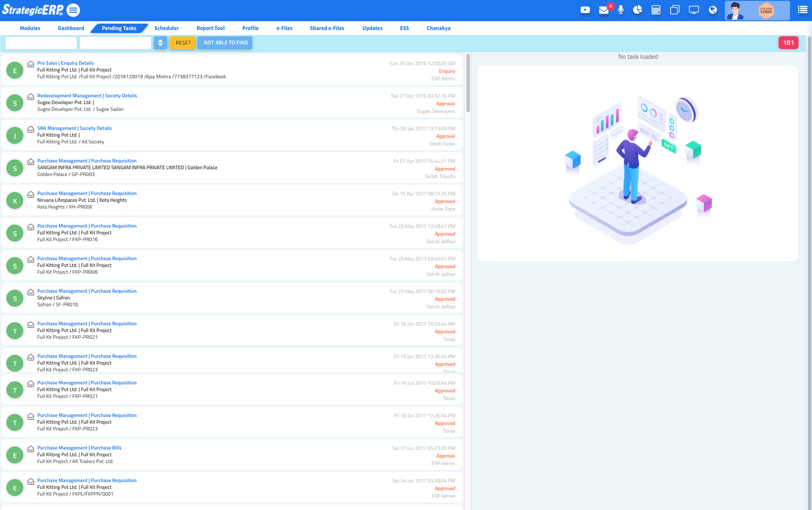Toggle the hamburger menu beside StrategicERP logo

(x=73, y=10)
